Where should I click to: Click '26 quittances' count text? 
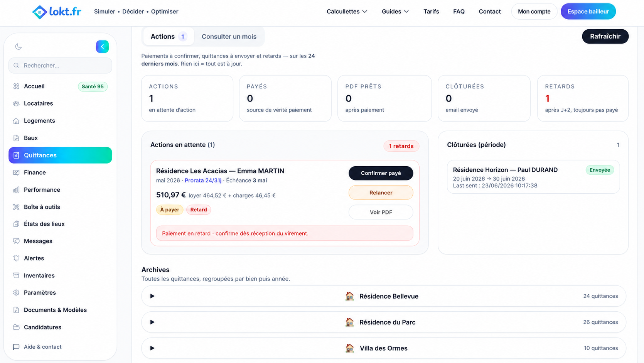pos(600,322)
